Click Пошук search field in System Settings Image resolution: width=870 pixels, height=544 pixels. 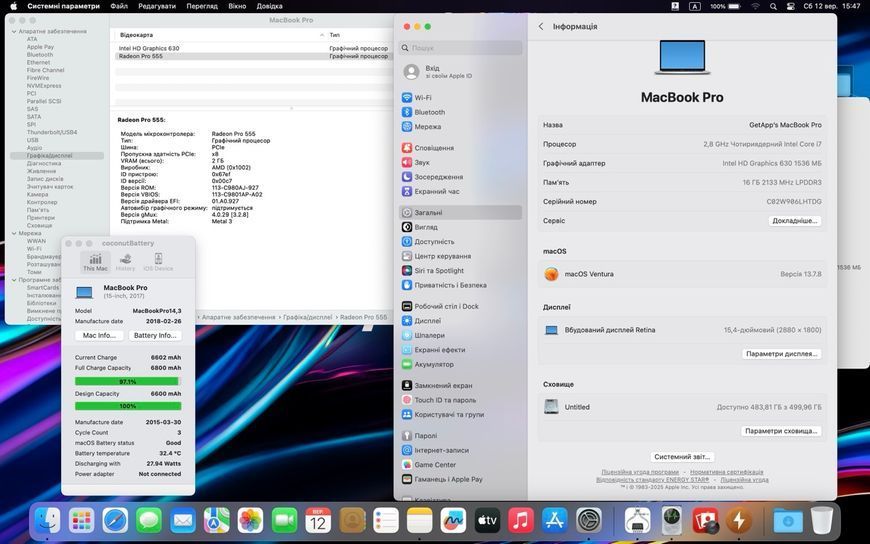tap(461, 48)
